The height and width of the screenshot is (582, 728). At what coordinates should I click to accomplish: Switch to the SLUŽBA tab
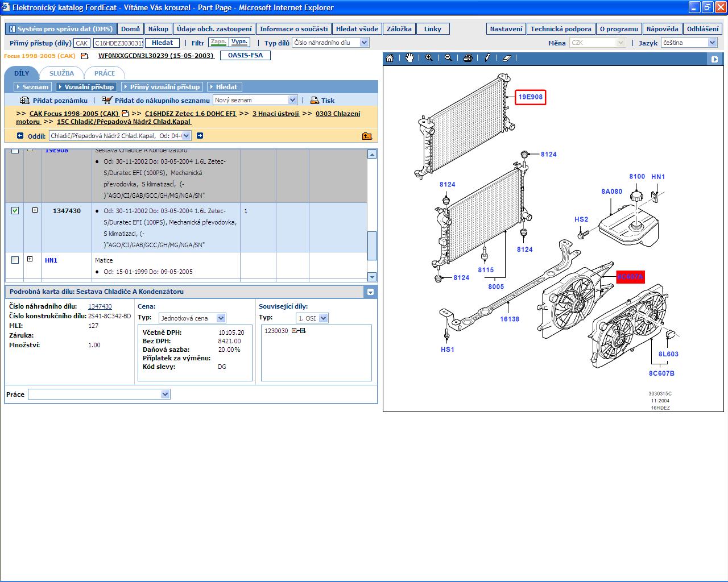click(61, 73)
